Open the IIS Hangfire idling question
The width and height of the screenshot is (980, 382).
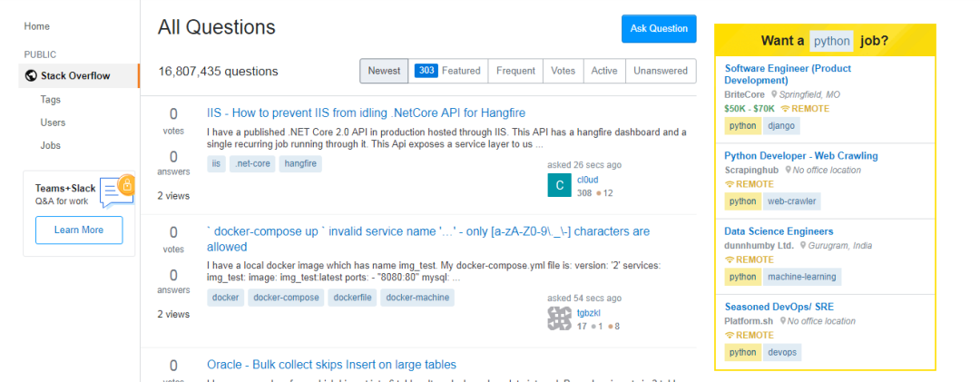pyautogui.click(x=367, y=113)
